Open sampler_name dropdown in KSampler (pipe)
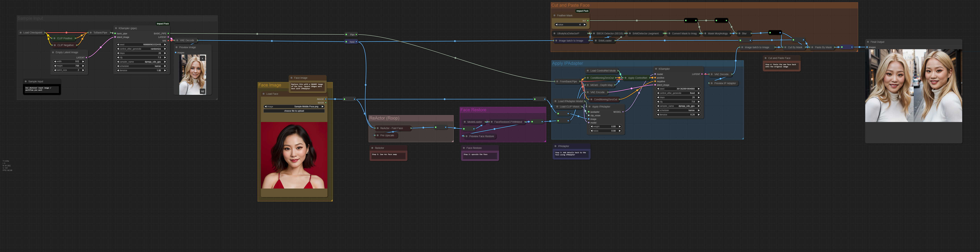The width and height of the screenshot is (980, 252). [x=141, y=62]
